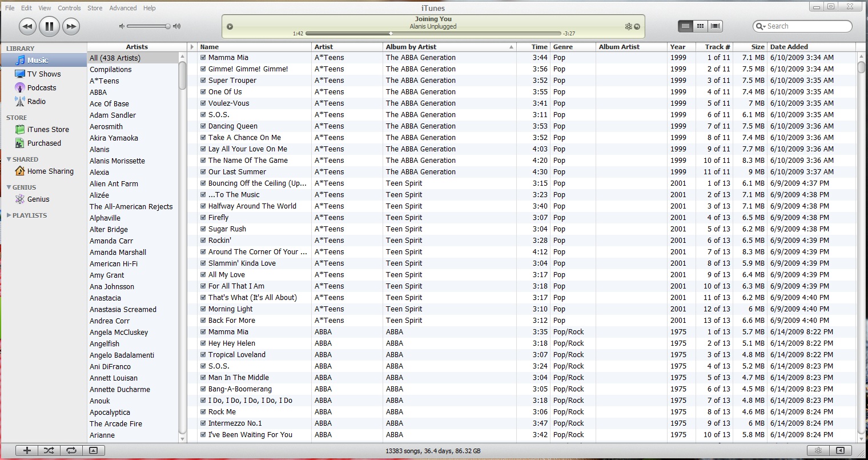Uncheck the song Voulez-Vous
Screen dimensions: 868x460
203,103
